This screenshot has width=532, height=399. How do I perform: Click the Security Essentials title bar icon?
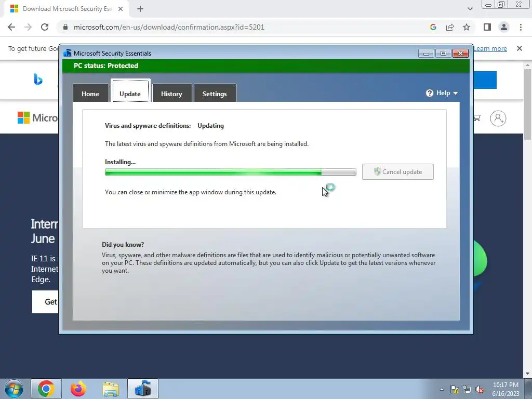(x=67, y=53)
